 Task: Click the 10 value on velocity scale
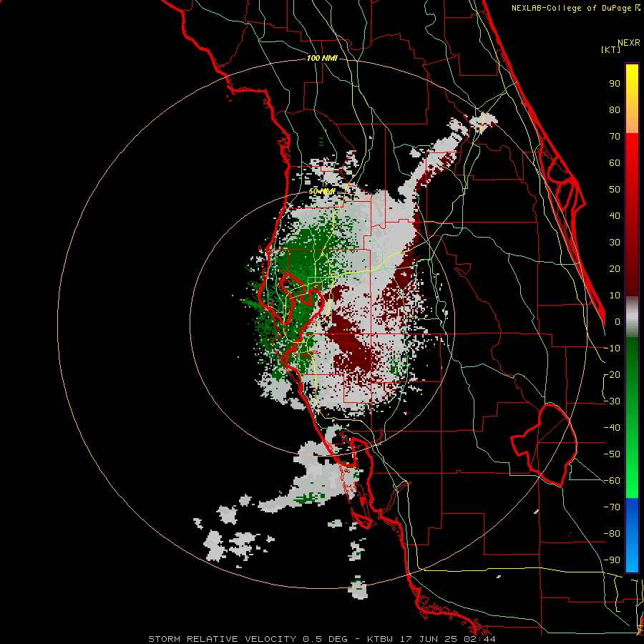pos(615,296)
